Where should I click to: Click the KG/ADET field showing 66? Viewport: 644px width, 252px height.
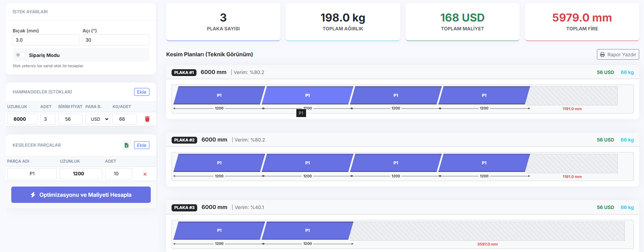click(125, 119)
